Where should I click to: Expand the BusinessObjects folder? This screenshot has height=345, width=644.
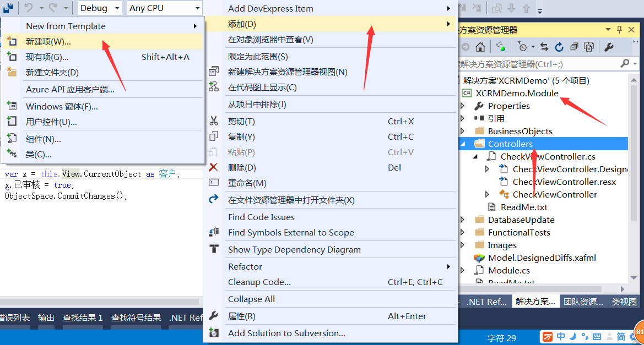pos(463,132)
